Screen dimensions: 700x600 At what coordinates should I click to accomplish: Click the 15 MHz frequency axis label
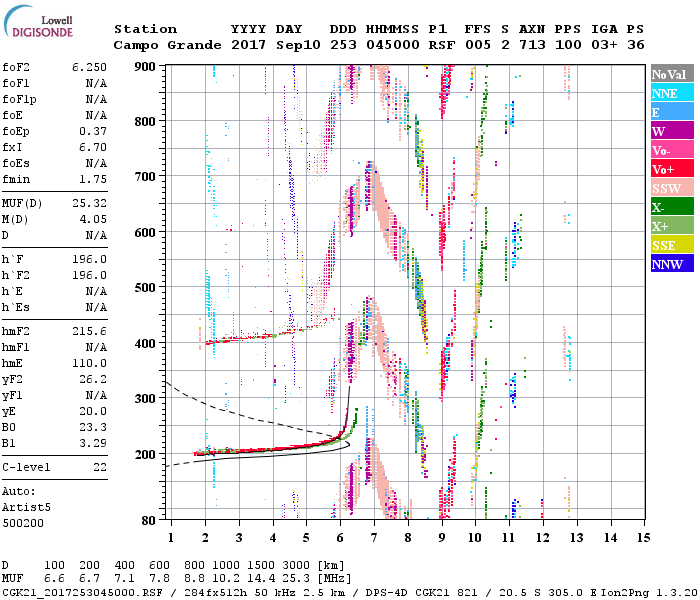click(x=643, y=538)
